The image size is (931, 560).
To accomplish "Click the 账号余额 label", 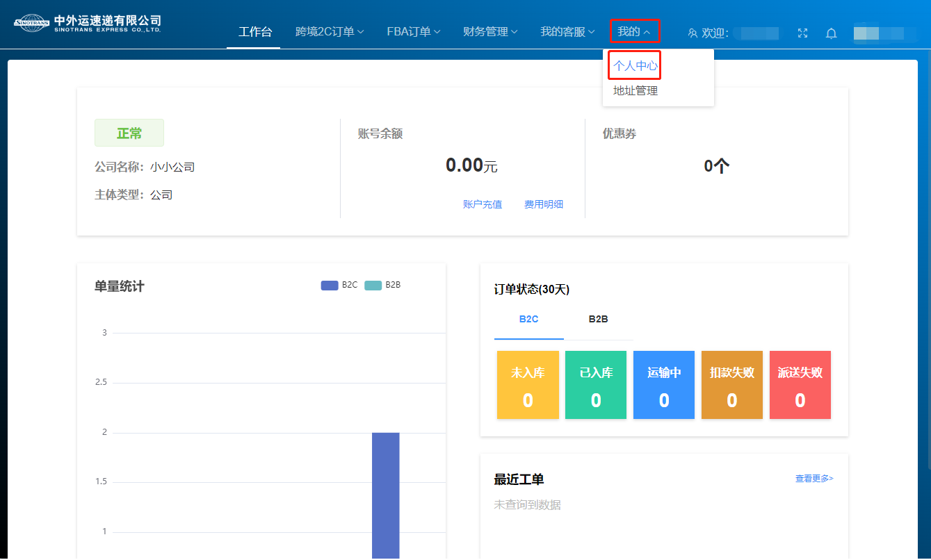I will (x=380, y=134).
